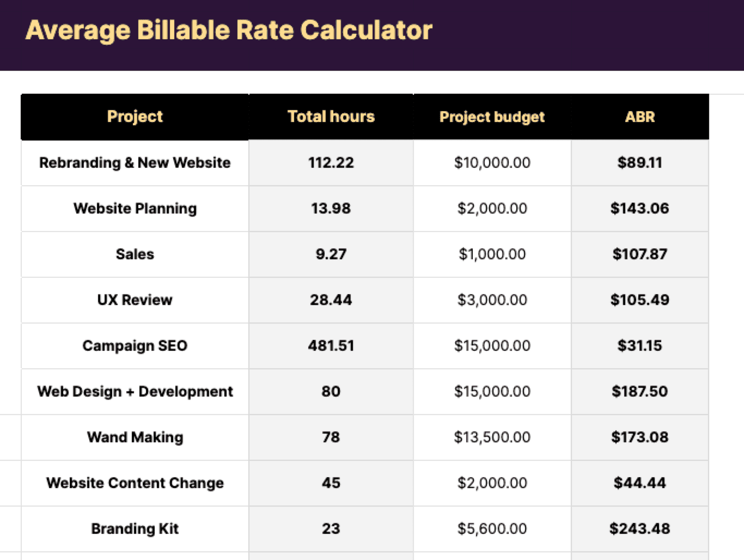This screenshot has height=560, width=744.
Task: Click the Project budget header cell
Action: pos(492,117)
